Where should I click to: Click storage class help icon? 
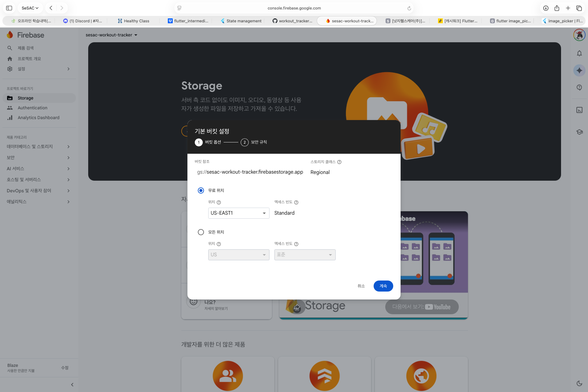339,162
